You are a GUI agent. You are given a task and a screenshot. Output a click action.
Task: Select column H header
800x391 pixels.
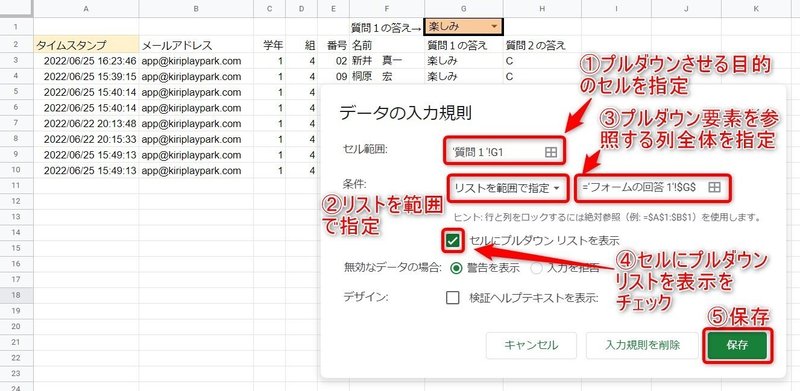(x=542, y=9)
